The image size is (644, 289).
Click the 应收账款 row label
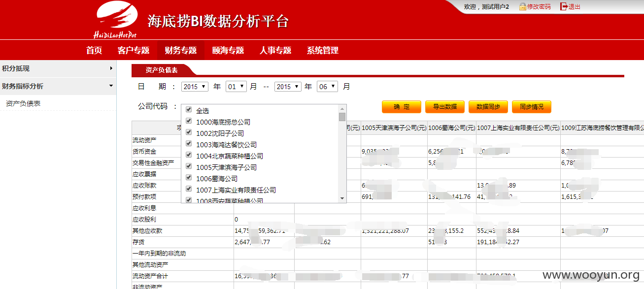(x=144, y=185)
